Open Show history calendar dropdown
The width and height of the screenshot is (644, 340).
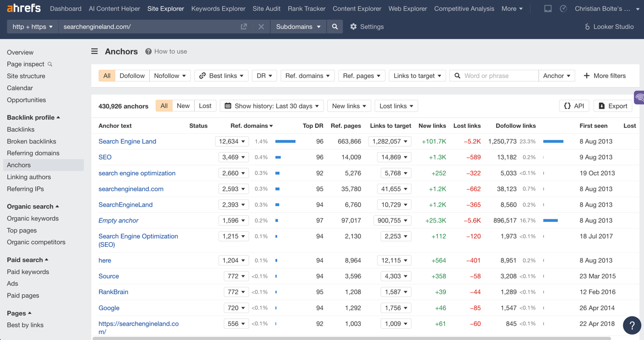tap(272, 106)
